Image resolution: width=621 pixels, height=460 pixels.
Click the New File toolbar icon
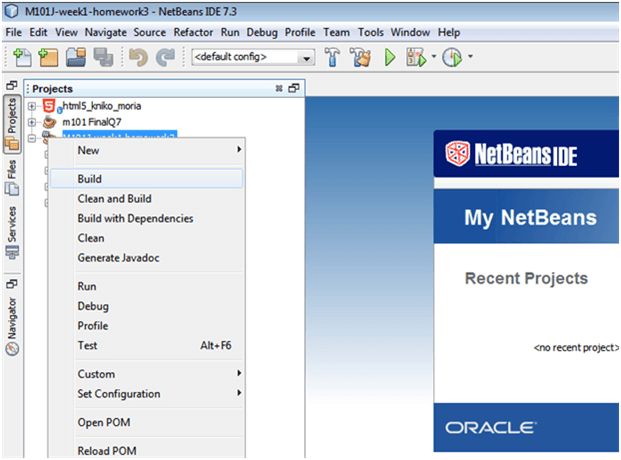pyautogui.click(x=23, y=57)
